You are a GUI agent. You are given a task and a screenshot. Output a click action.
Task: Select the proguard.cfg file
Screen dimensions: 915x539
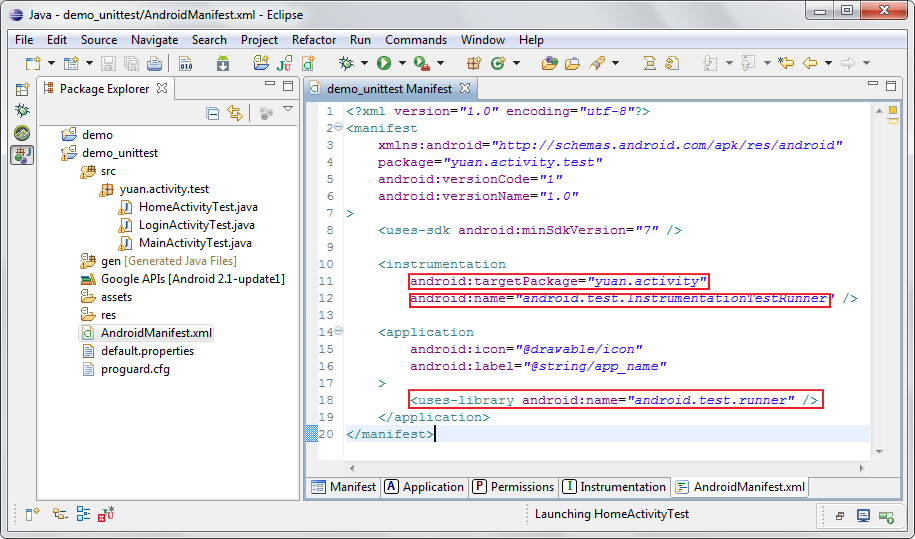[125, 369]
